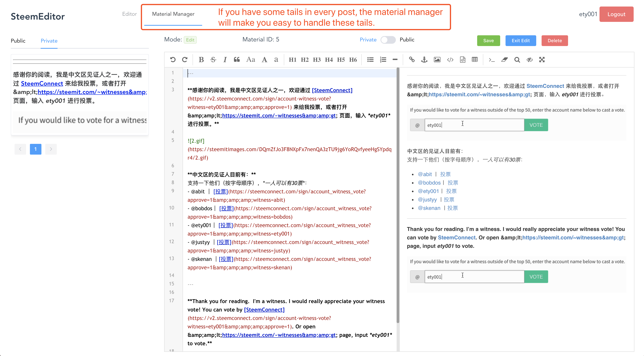Insert H2 heading
This screenshot has width=644, height=356.
(305, 59)
